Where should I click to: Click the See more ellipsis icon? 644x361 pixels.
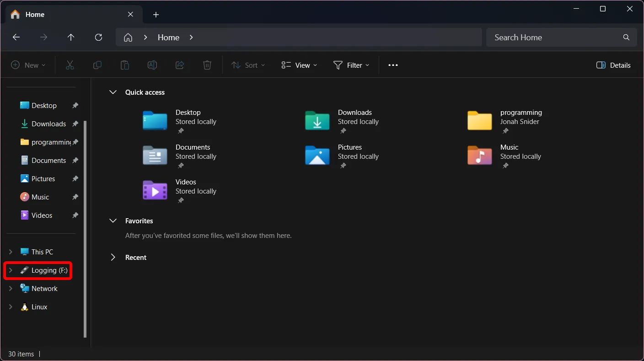392,65
